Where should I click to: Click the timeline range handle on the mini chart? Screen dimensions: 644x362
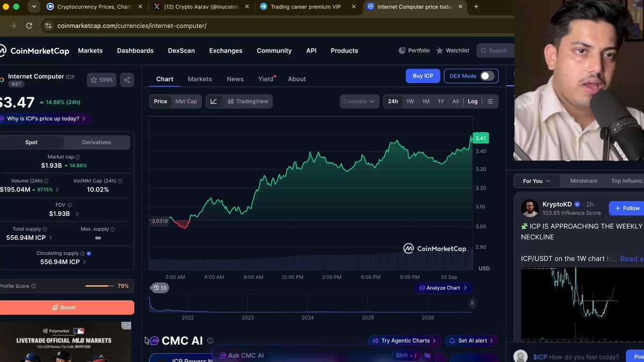tap(472, 303)
